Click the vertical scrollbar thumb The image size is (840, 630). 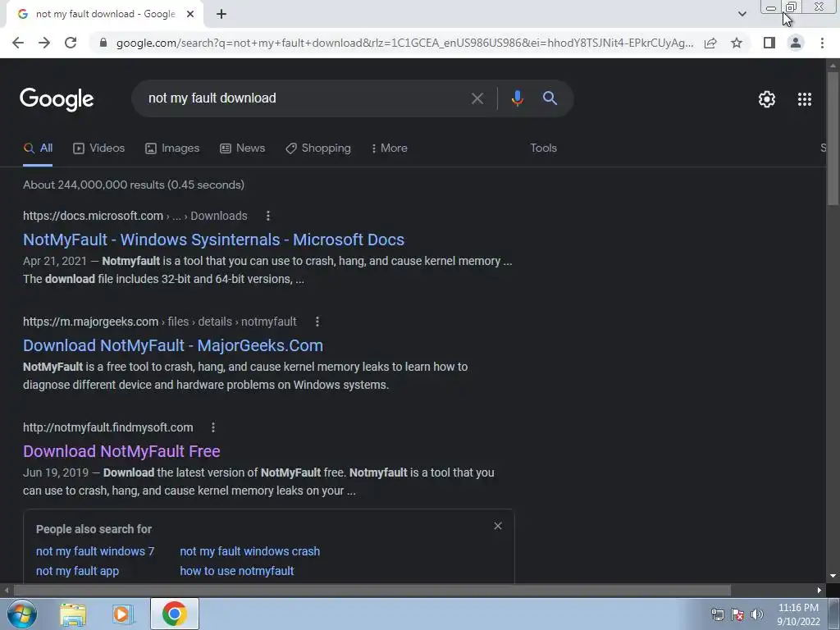(x=833, y=138)
